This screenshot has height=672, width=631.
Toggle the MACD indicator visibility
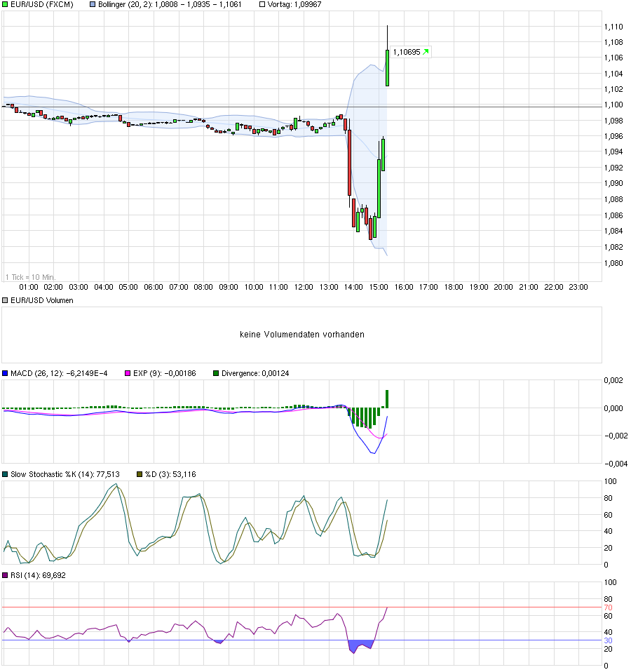[4, 373]
